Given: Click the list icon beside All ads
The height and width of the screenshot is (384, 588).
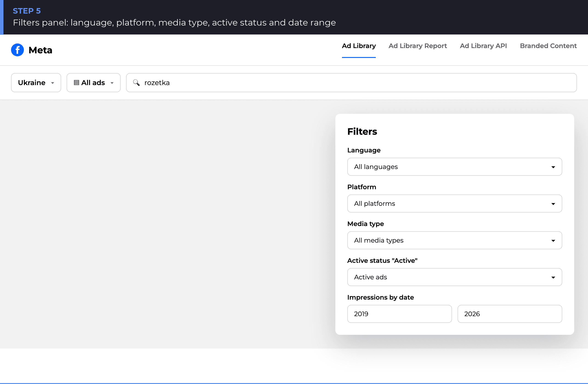Looking at the screenshot, I should 76,83.
